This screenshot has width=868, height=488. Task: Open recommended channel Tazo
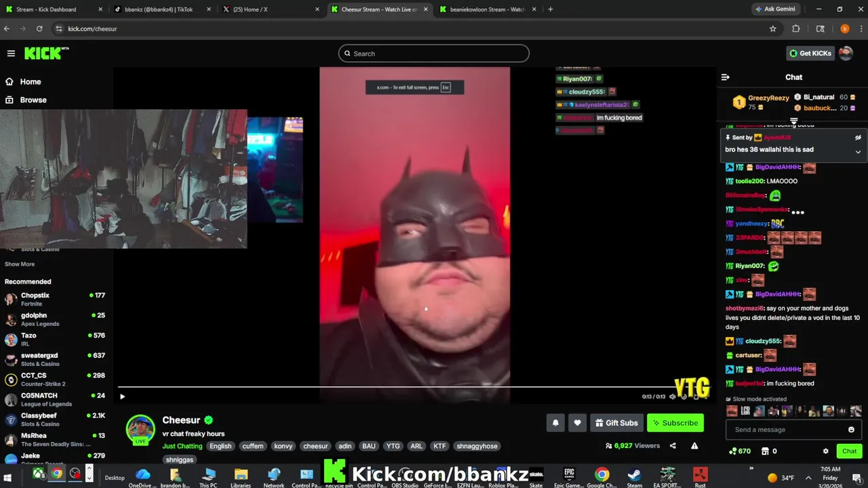[x=54, y=339]
